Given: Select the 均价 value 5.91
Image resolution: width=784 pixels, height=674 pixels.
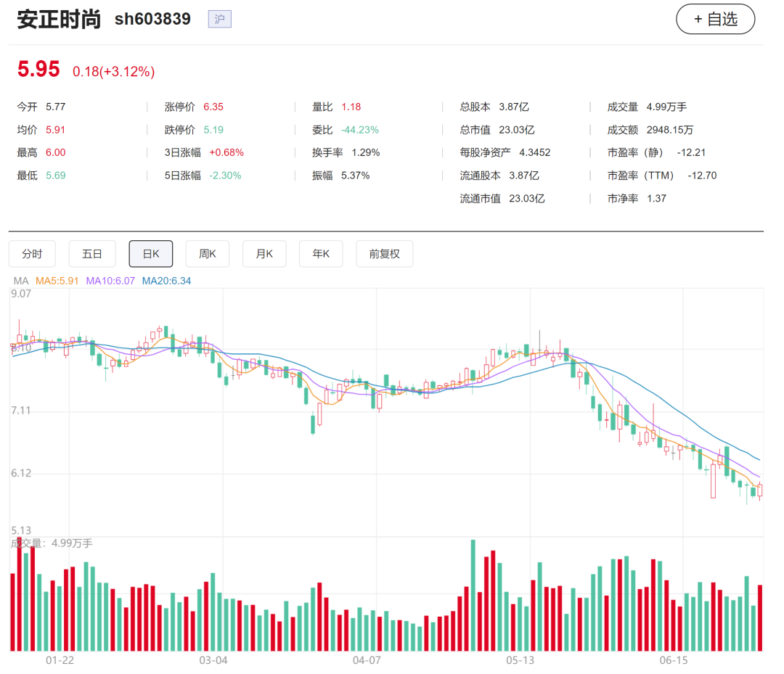Looking at the screenshot, I should (55, 130).
